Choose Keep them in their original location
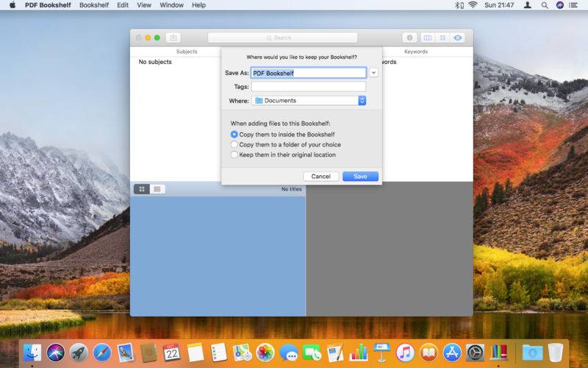Image resolution: width=588 pixels, height=368 pixels. 234,155
